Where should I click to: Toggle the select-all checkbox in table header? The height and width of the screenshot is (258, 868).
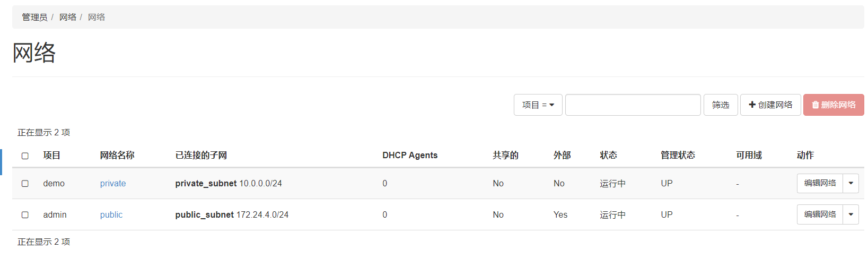[x=25, y=156]
